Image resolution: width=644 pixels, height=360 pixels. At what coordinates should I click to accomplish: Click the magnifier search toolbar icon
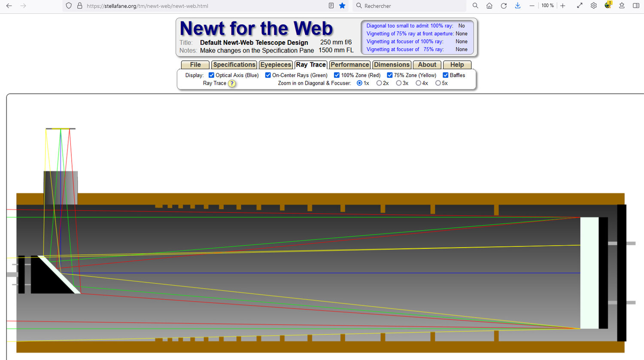tap(475, 6)
